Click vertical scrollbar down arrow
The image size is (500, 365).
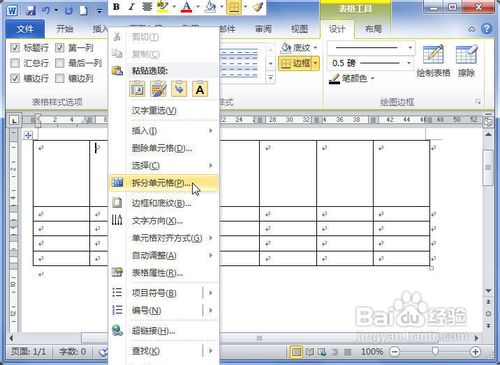(x=488, y=291)
